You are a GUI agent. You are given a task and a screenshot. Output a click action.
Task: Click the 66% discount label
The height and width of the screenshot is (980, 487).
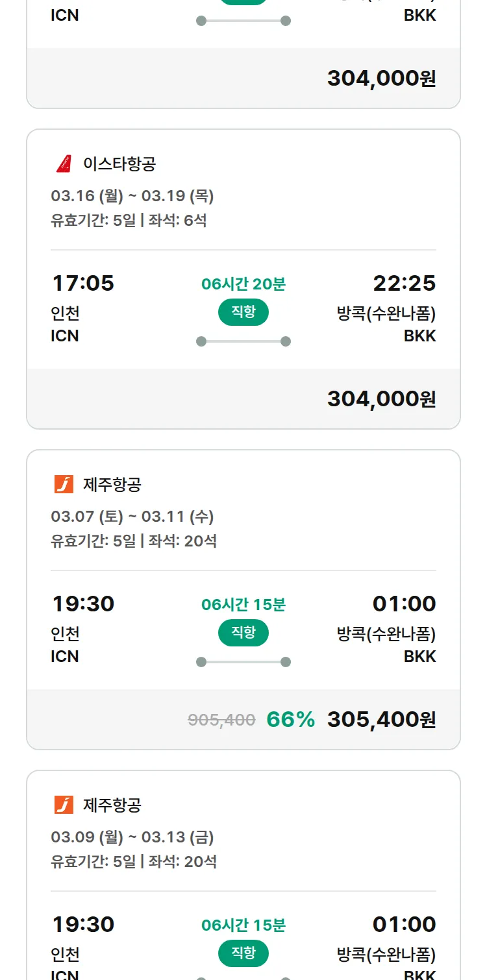pos(290,719)
